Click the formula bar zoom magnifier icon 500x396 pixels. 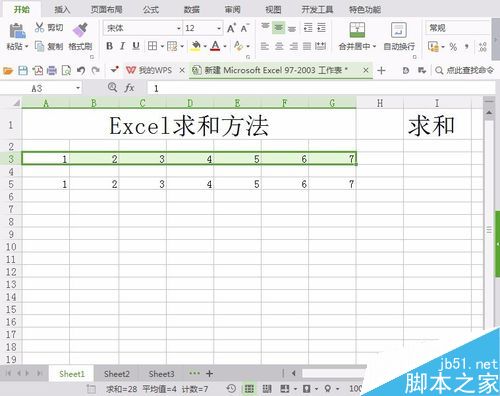point(112,88)
